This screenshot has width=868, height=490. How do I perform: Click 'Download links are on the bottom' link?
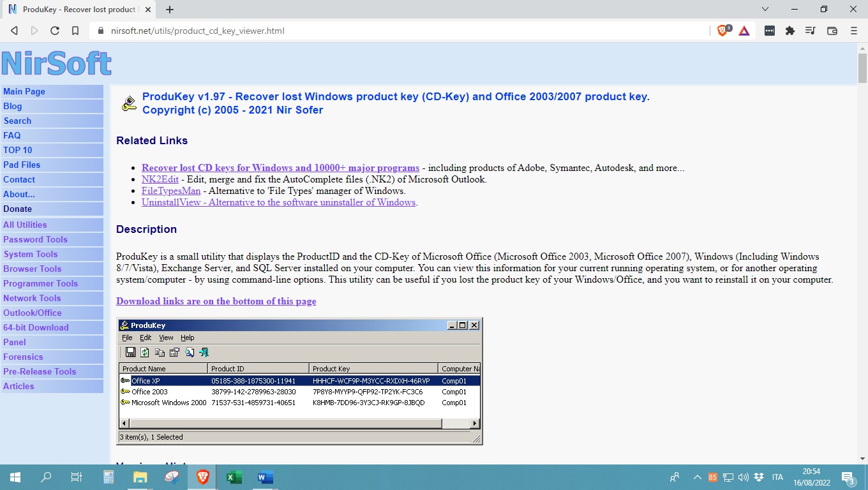216,301
